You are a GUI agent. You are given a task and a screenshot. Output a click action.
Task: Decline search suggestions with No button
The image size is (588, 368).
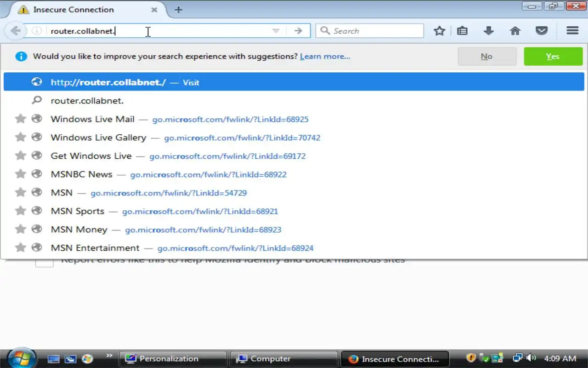487,56
